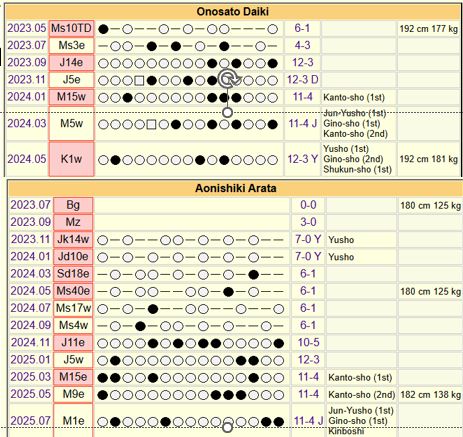This screenshot has height=437, width=463.
Task: Click the square bout marker in the 2024.03 M5w row
Action: [151, 125]
